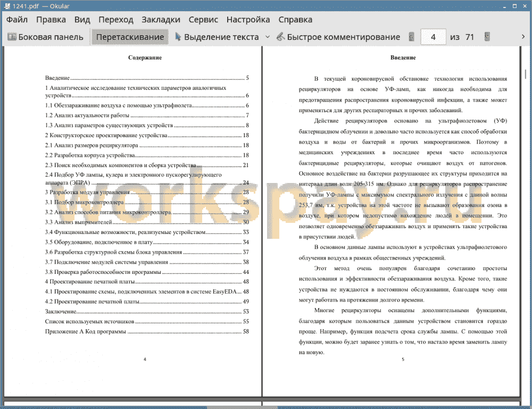Click entry '3.6 Разработка структурной схемы блока управления'
This screenshot has width=532, height=409.
coord(147,252)
